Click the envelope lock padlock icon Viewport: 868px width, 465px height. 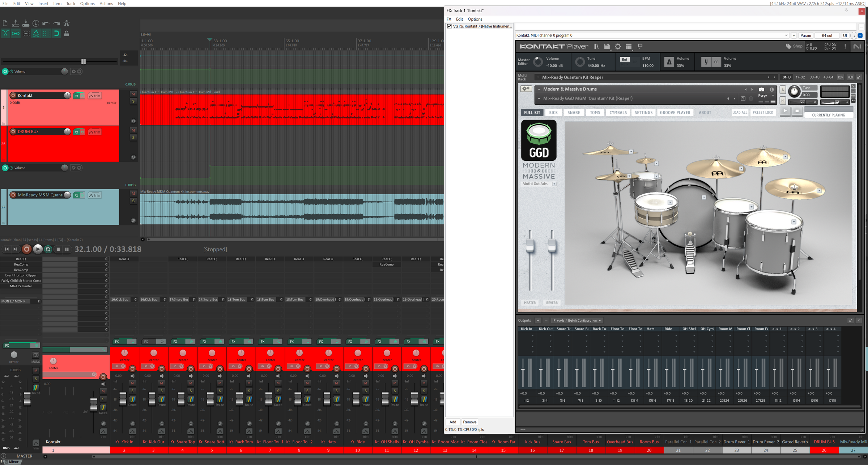67,33
